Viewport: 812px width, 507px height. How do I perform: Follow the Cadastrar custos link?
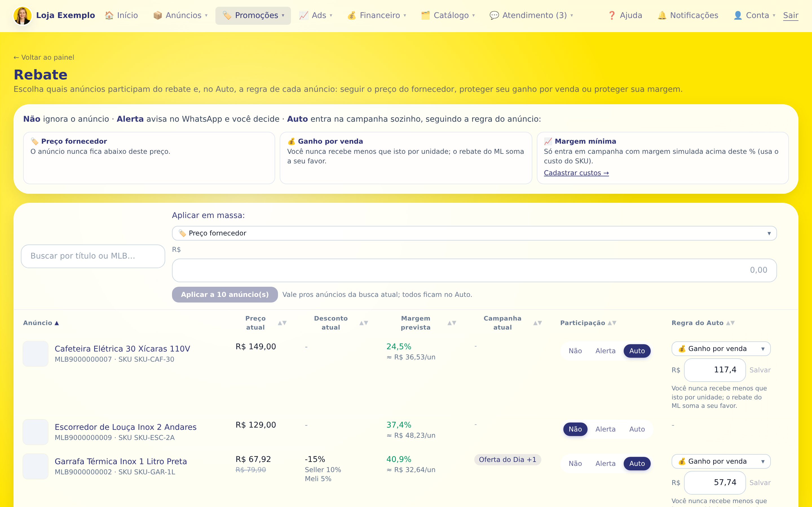click(x=576, y=173)
